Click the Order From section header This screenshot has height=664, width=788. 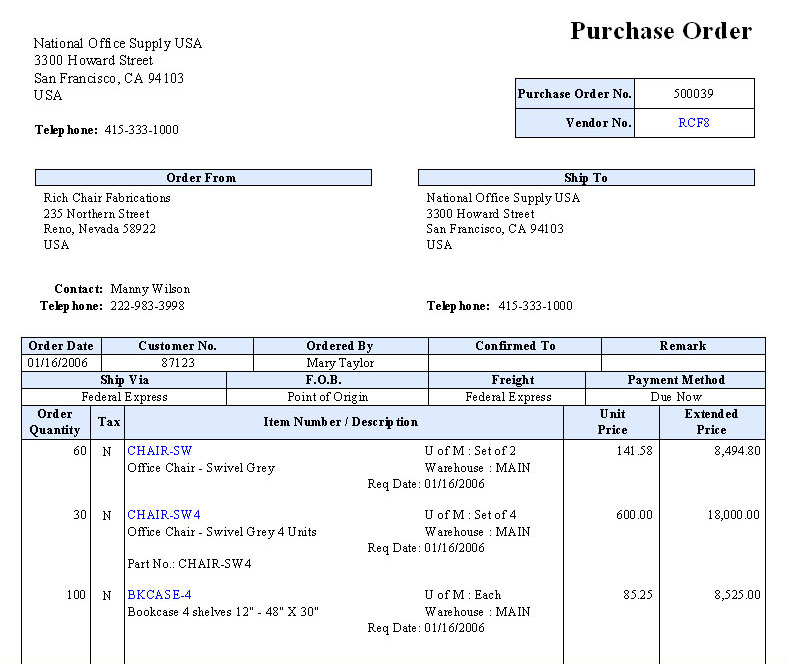tap(202, 178)
